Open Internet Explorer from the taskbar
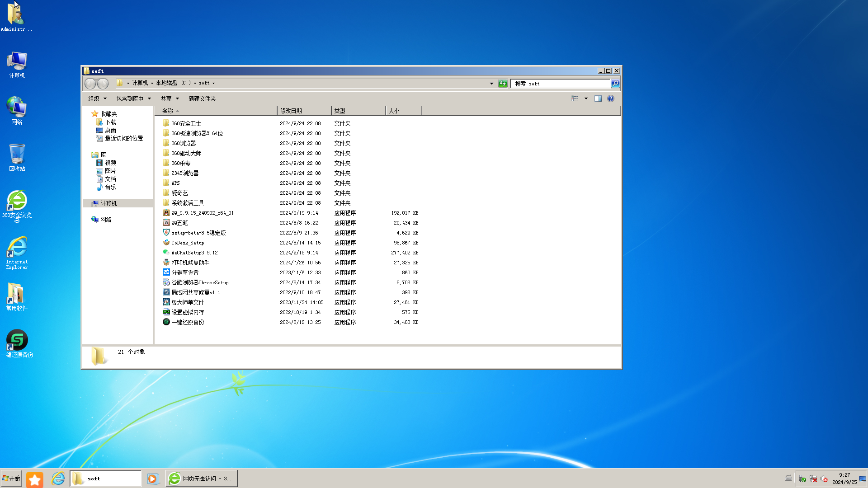This screenshot has width=868, height=488. (58, 479)
